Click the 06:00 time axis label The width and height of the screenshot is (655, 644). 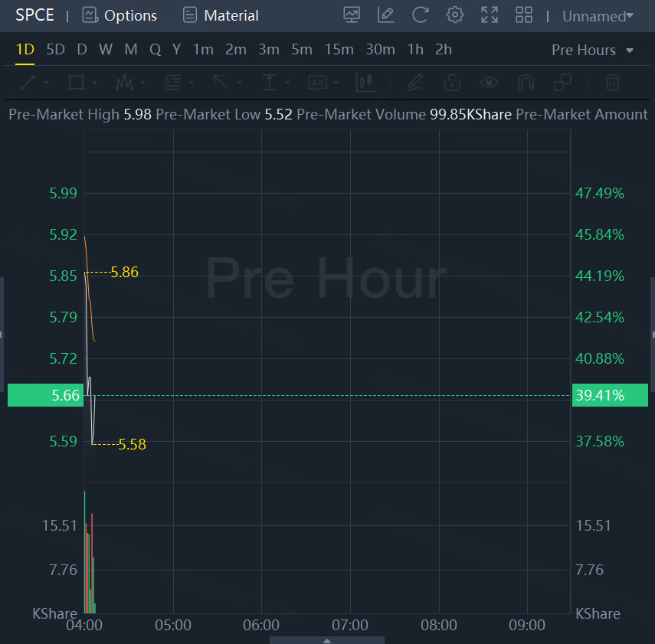click(261, 625)
